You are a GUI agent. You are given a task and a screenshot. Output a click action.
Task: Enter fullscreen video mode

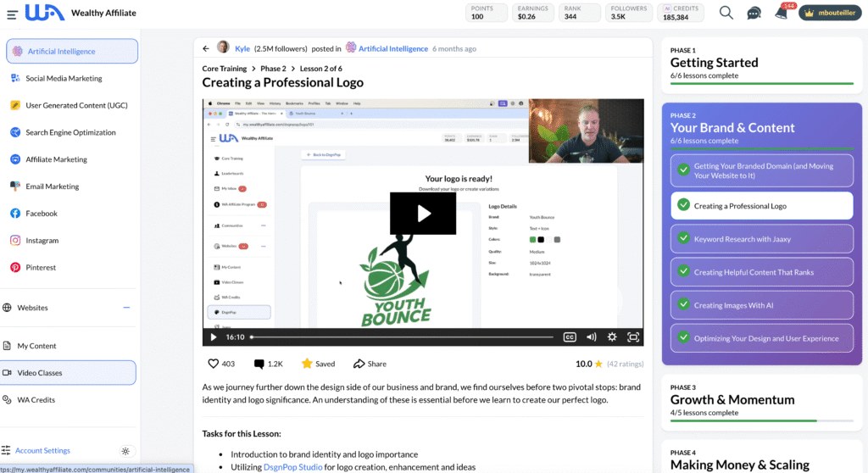[x=633, y=337]
